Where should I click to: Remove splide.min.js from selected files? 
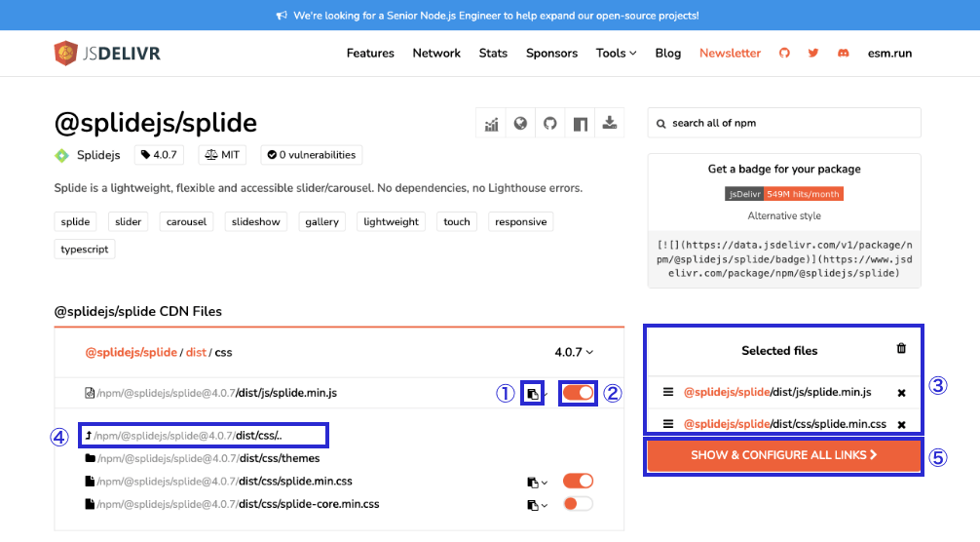pos(901,393)
